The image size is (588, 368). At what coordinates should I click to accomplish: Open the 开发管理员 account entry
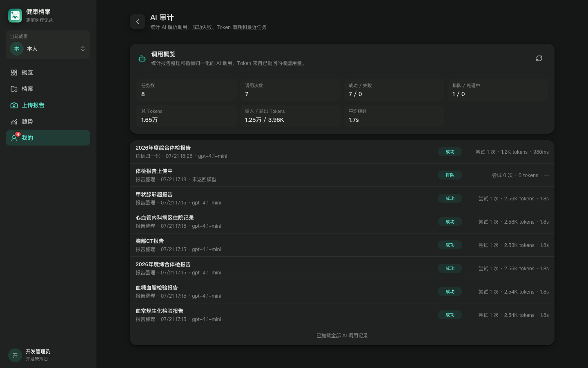(x=48, y=355)
